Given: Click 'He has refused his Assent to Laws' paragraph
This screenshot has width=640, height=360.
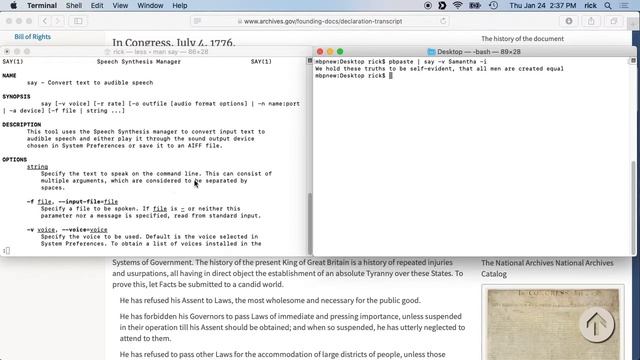Looking at the screenshot, I should point(270,300).
